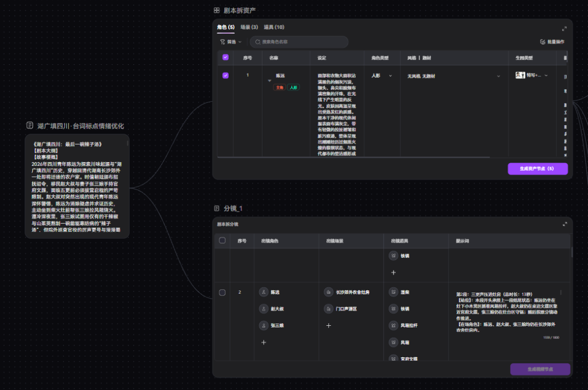Click the 生成视频节点 button
This screenshot has height=390, width=588.
click(x=541, y=369)
